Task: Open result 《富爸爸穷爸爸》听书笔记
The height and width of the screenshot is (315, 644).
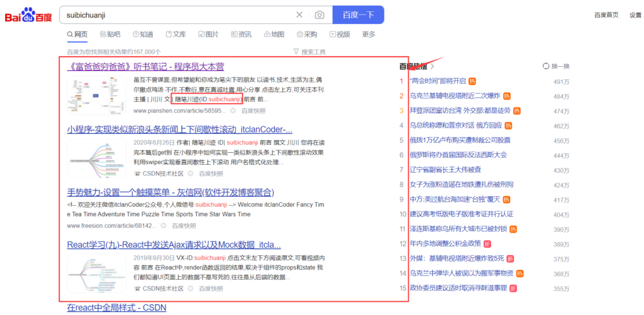Action: (145, 67)
